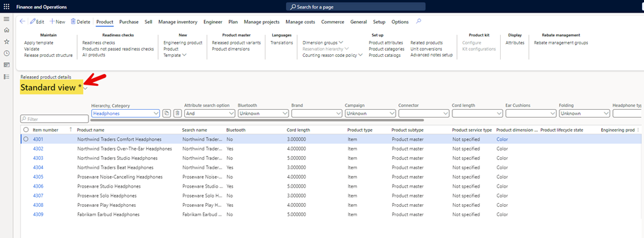Click the horizontal filter scrollbar

click(x=257, y=120)
